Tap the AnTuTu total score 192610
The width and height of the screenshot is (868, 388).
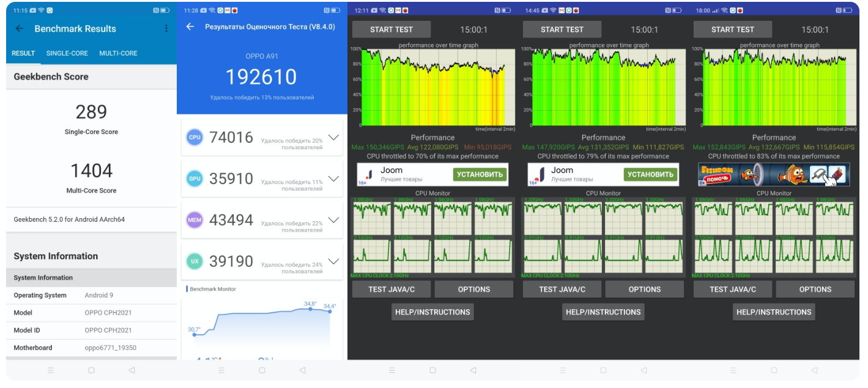pyautogui.click(x=261, y=77)
